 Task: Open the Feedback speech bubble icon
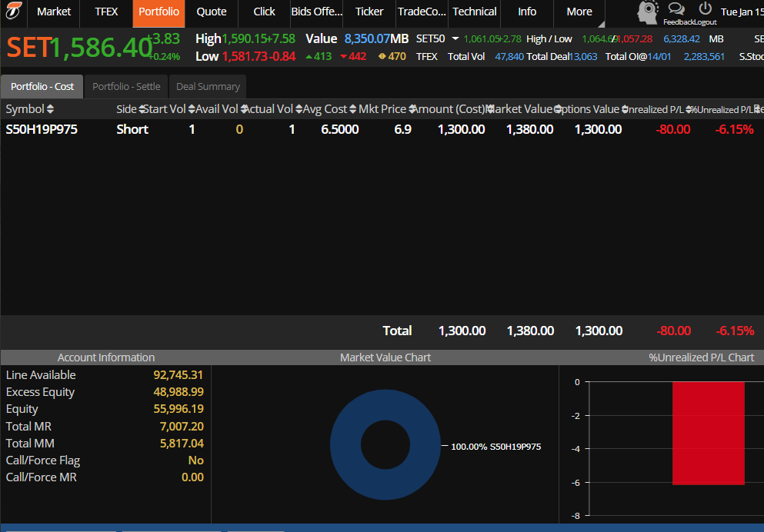[x=676, y=8]
